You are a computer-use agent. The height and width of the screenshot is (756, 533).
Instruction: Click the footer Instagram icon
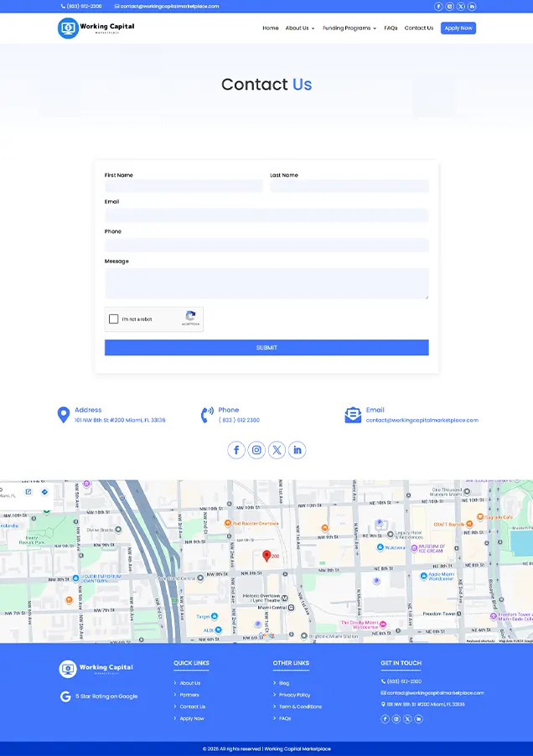396,719
